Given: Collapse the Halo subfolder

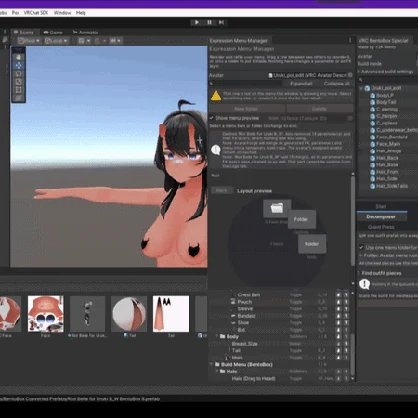Looking at the screenshot, I should pos(217,371).
